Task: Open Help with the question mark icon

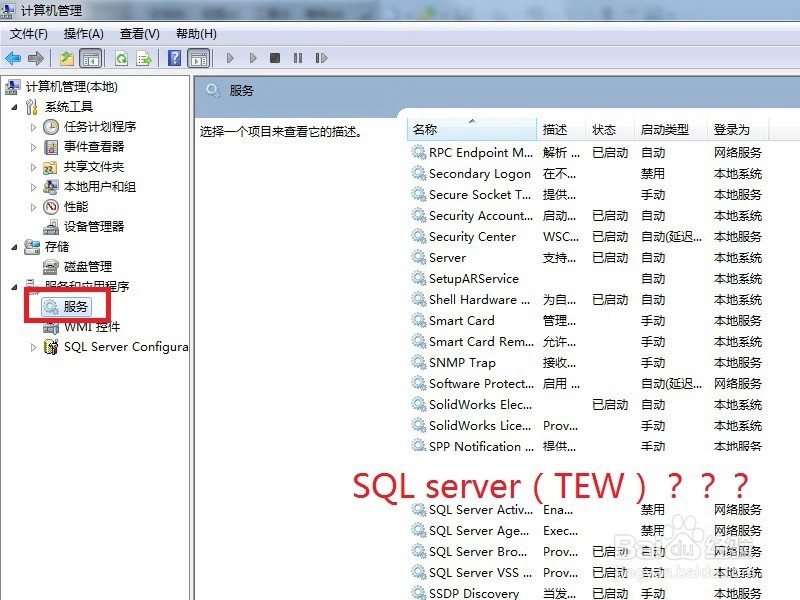Action: click(174, 58)
